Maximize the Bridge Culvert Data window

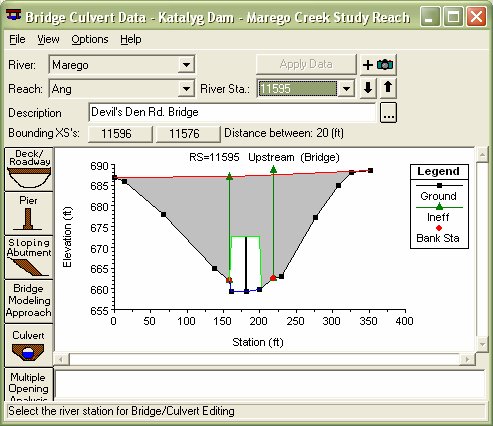pos(453,16)
